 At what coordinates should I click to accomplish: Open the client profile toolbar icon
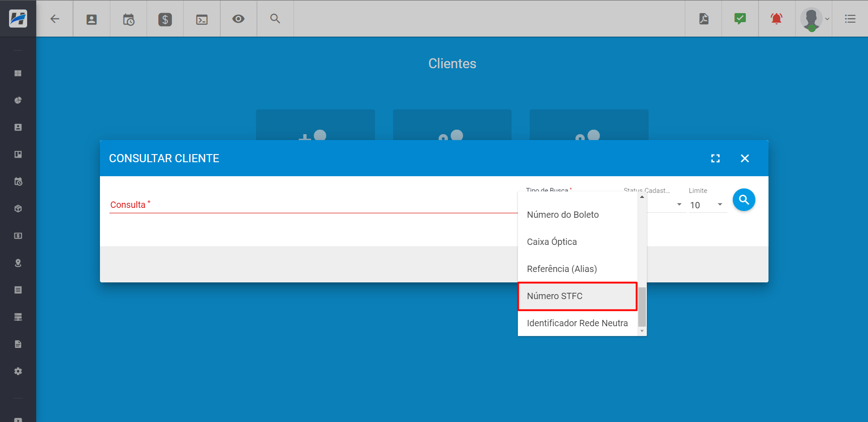coord(91,19)
